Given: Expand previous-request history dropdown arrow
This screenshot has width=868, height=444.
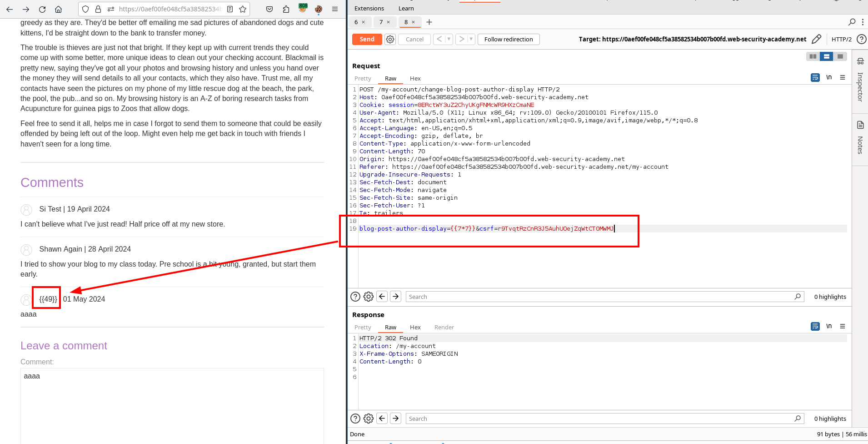Looking at the screenshot, I should click(x=449, y=40).
